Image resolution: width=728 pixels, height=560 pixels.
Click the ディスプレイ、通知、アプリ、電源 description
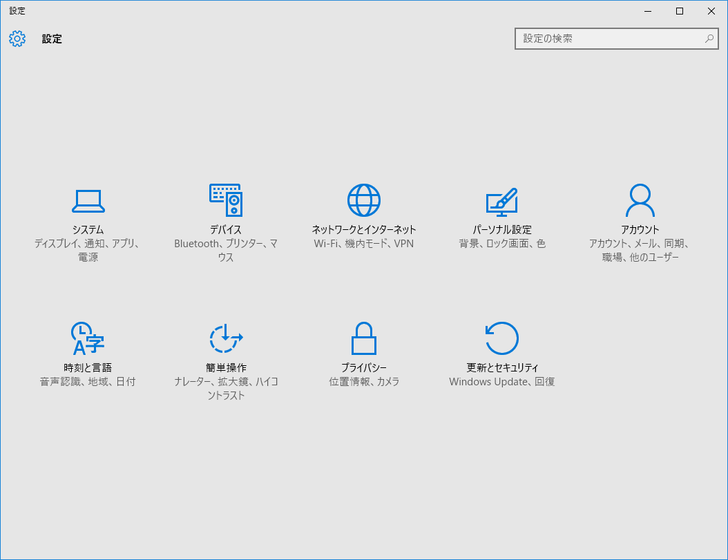click(88, 250)
